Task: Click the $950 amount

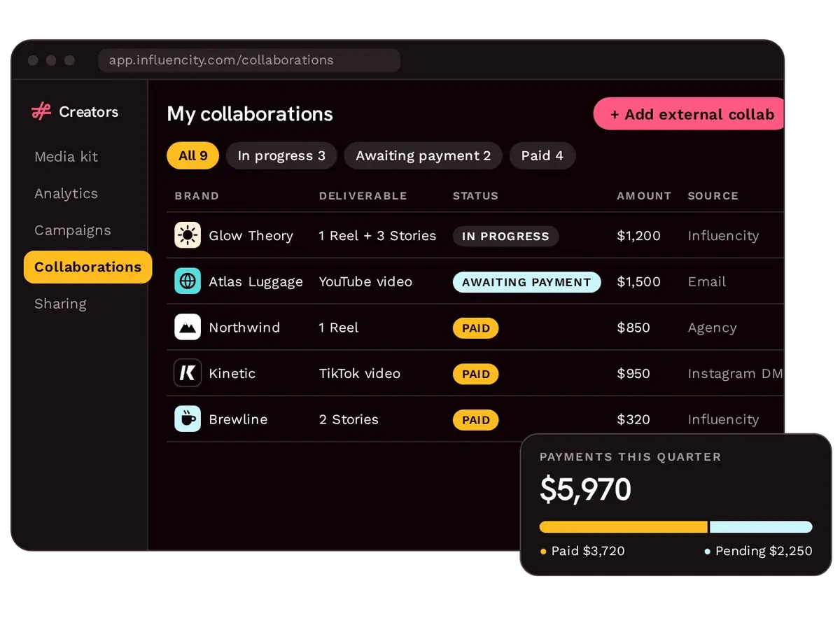Action: (x=633, y=373)
